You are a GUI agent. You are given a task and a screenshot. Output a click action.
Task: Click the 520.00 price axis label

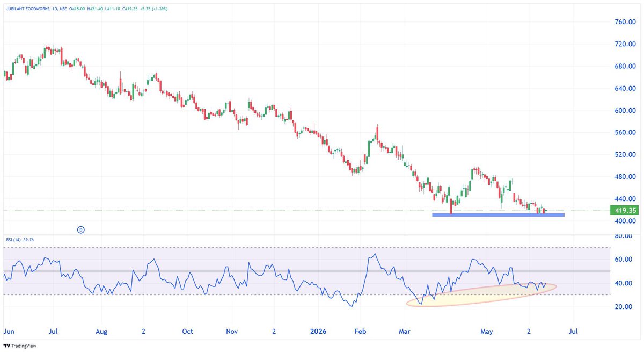[625, 155]
